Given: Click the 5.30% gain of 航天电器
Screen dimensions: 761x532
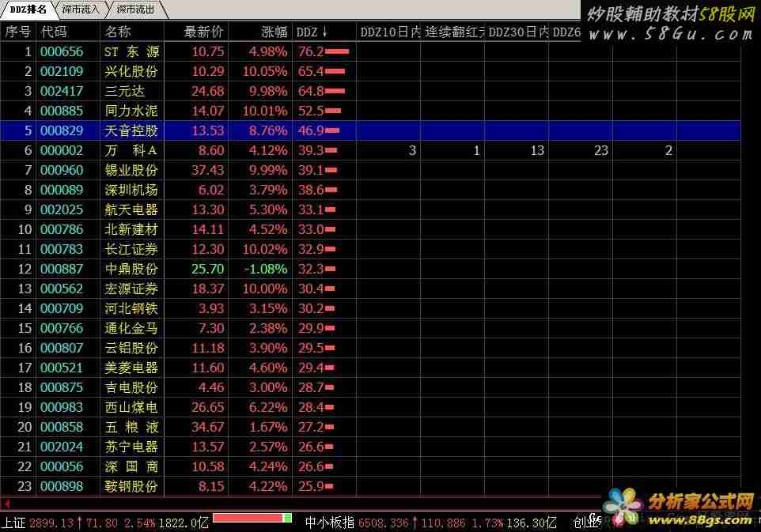Looking at the screenshot, I should tap(268, 209).
